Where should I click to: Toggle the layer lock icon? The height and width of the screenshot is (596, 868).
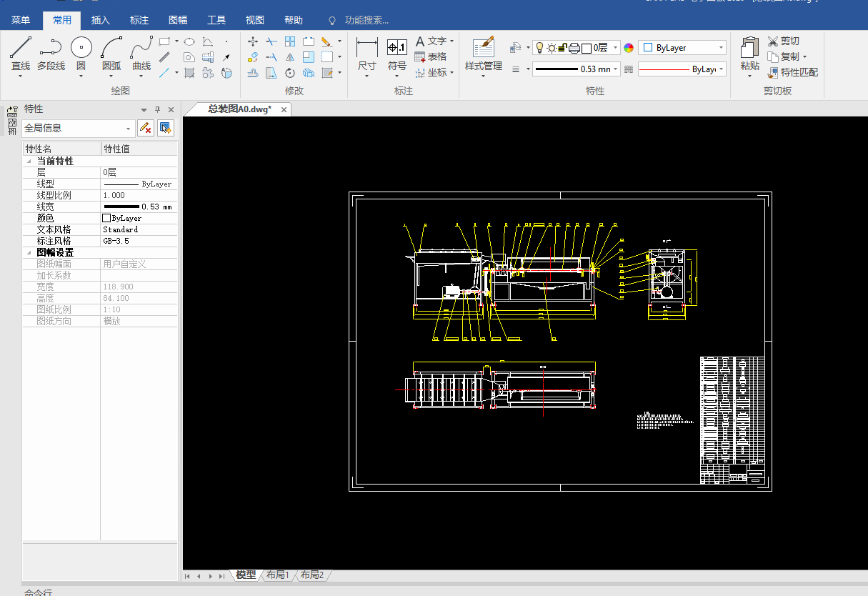562,48
